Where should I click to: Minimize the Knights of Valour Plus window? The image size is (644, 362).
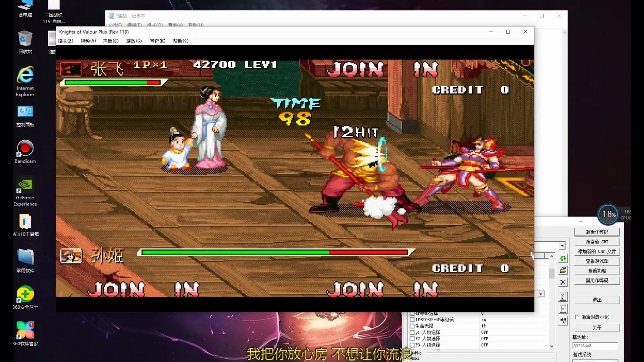491,32
